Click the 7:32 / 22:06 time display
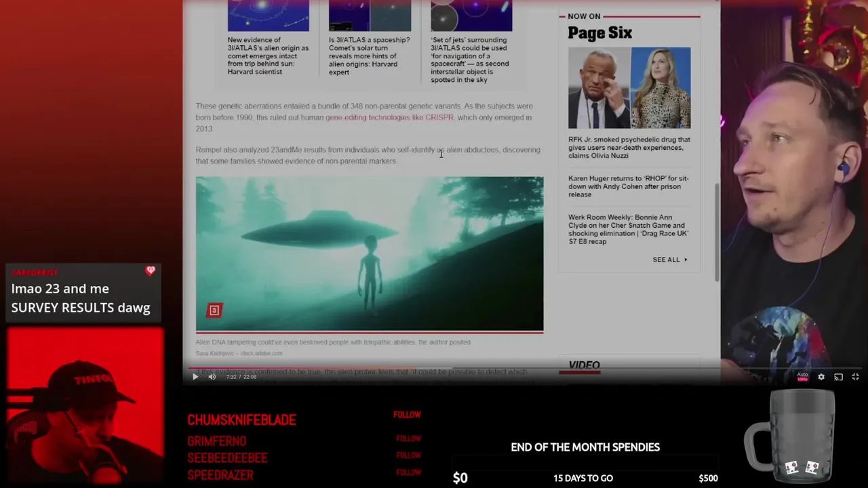868x488 pixels. pyautogui.click(x=241, y=377)
